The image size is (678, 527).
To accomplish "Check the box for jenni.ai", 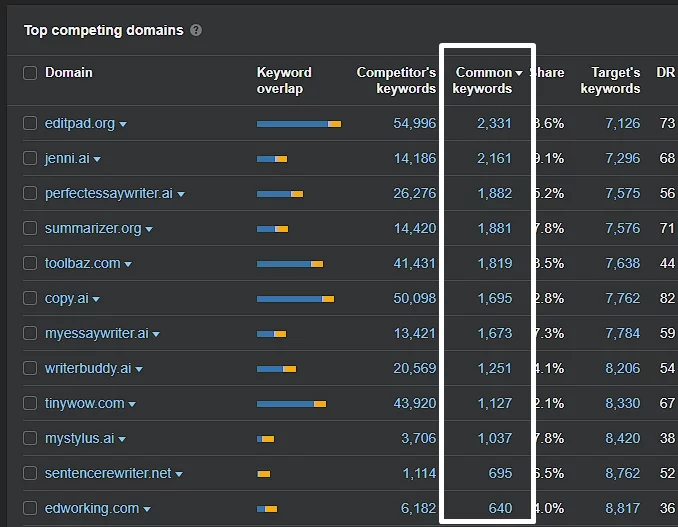I will click(x=30, y=158).
